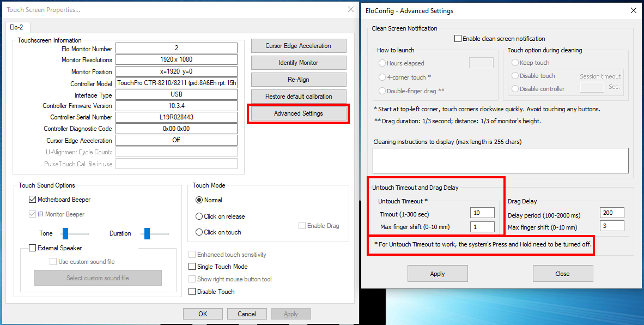This screenshot has width=644, height=325.
Task: Click the Cursor Edge Acceleration button
Action: 299,46
